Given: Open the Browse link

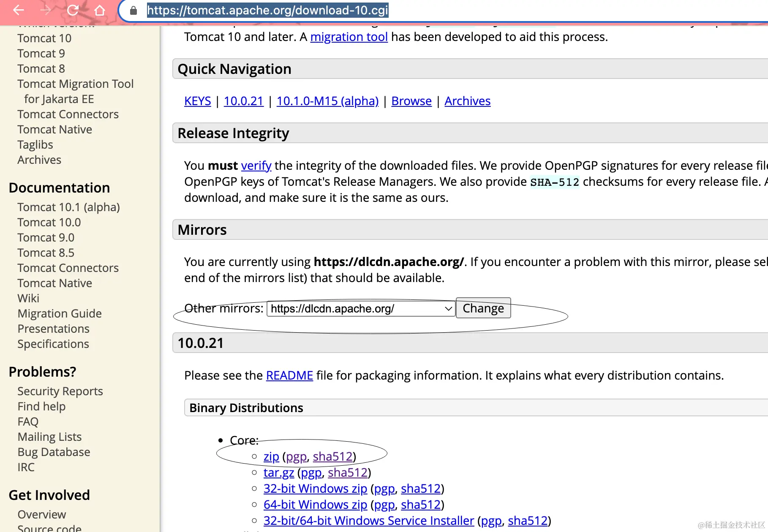Looking at the screenshot, I should 411,101.
